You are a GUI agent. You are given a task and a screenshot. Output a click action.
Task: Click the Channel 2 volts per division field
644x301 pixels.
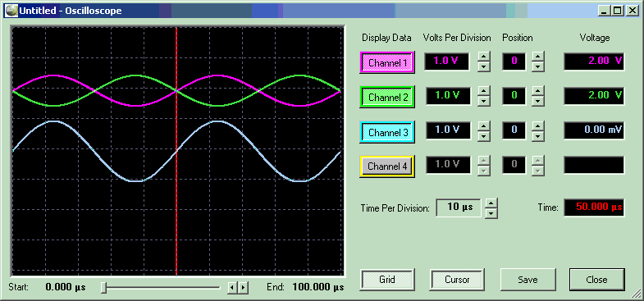(x=447, y=96)
